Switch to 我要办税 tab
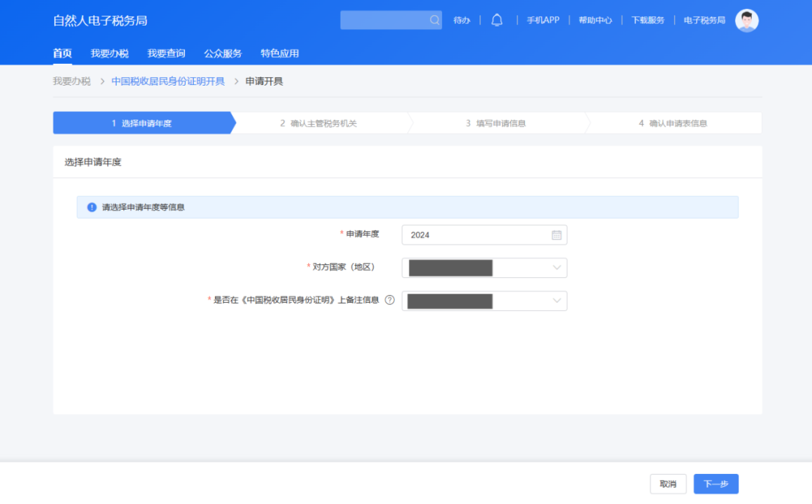 [x=110, y=53]
